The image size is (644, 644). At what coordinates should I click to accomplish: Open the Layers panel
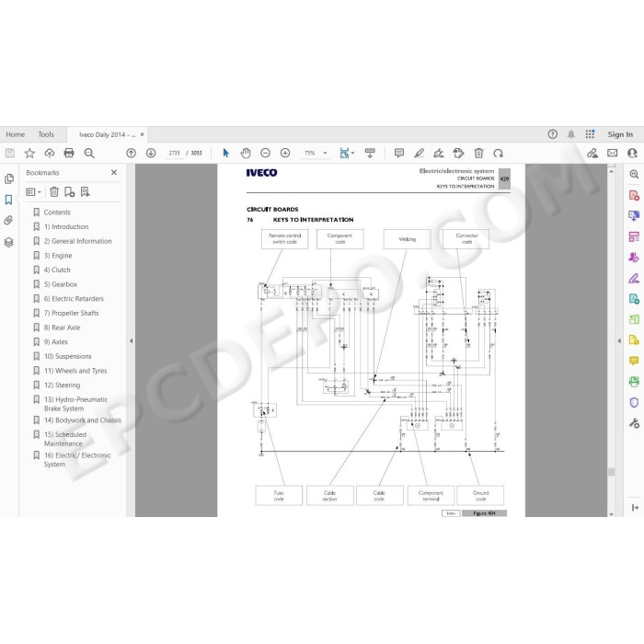click(8, 242)
